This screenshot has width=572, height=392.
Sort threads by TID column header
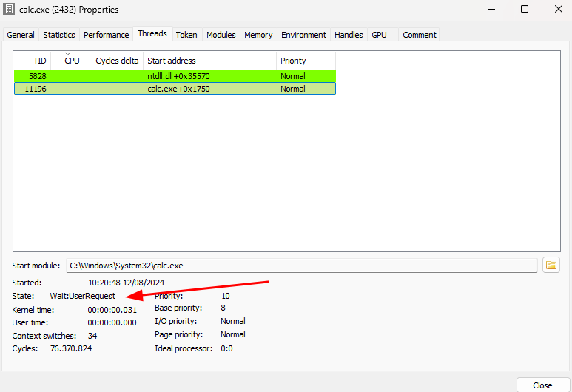point(33,61)
